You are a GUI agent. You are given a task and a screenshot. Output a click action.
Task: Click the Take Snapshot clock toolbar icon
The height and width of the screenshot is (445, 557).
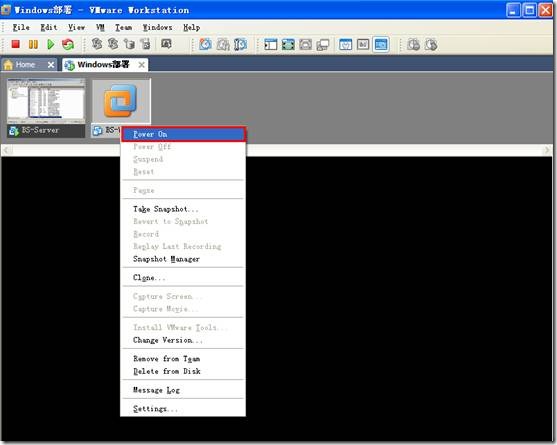point(205,44)
